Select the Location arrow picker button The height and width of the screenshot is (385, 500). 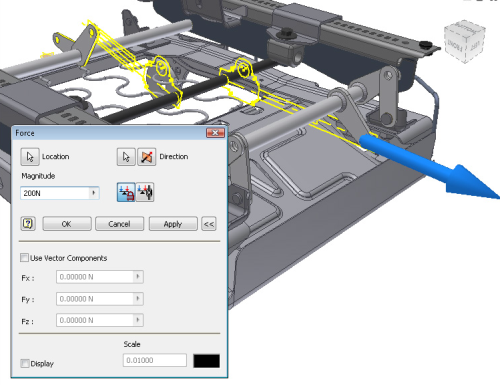[x=30, y=157]
